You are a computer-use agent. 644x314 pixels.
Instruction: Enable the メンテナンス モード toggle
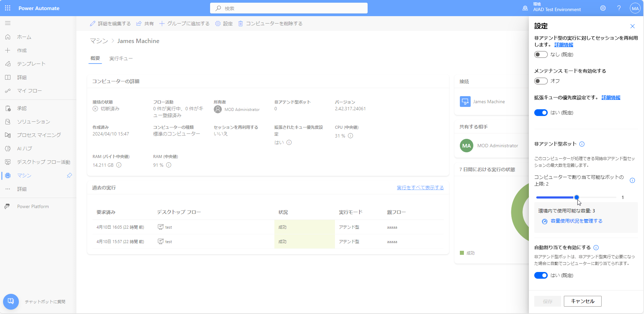point(541,81)
